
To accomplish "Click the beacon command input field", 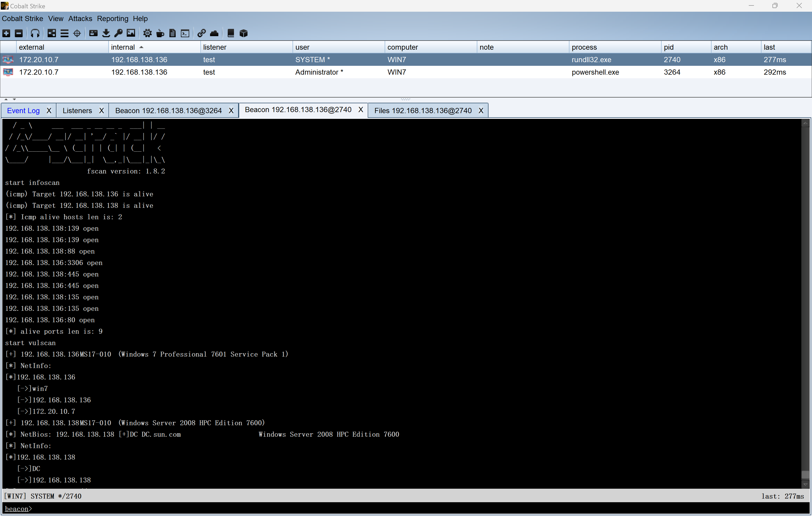I will click(405, 508).
